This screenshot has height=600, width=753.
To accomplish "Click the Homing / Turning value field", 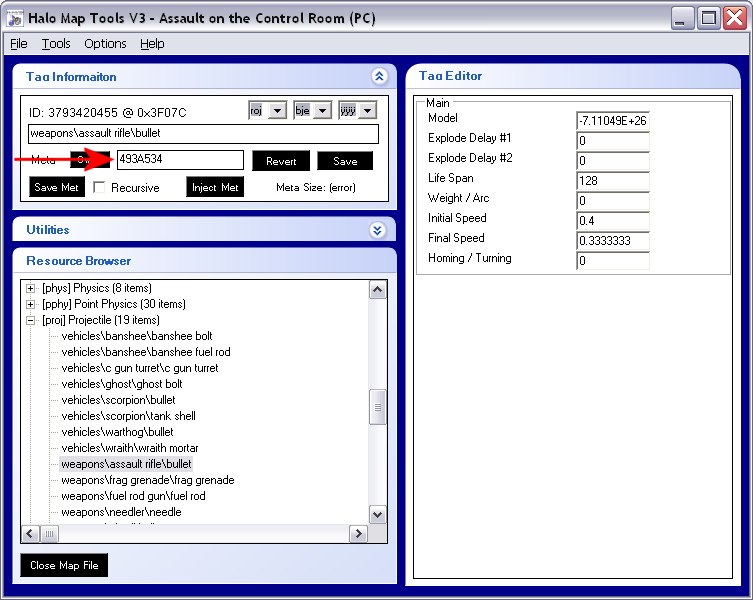I will point(612,260).
